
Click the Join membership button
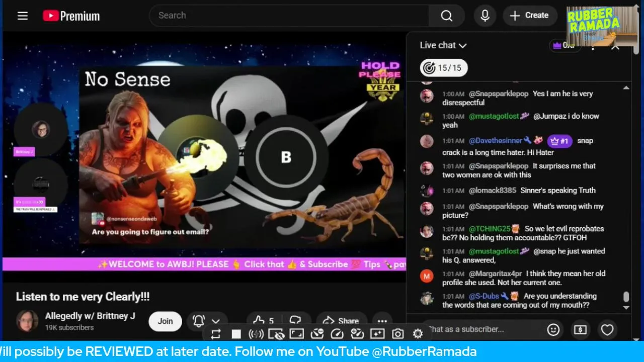[x=165, y=321]
